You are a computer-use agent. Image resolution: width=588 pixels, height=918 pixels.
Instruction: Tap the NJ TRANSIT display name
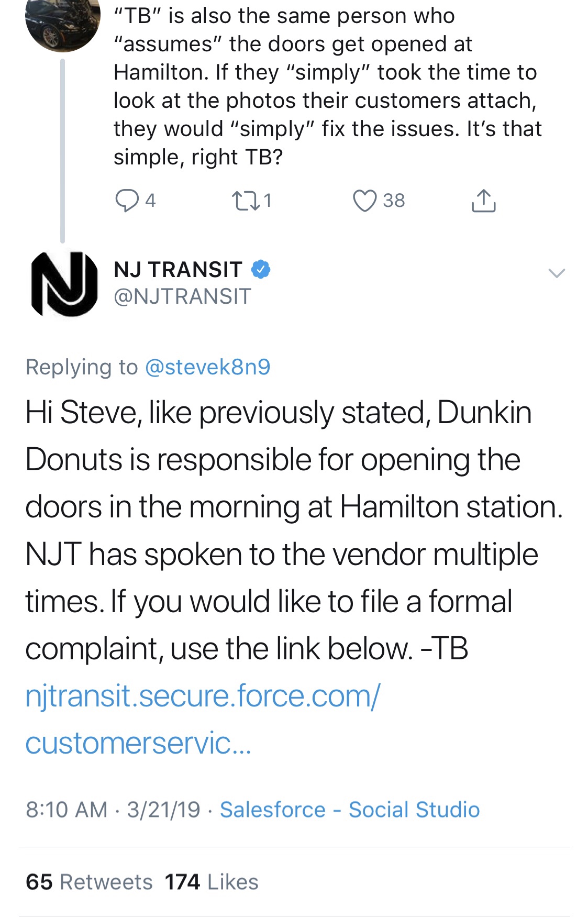click(178, 269)
